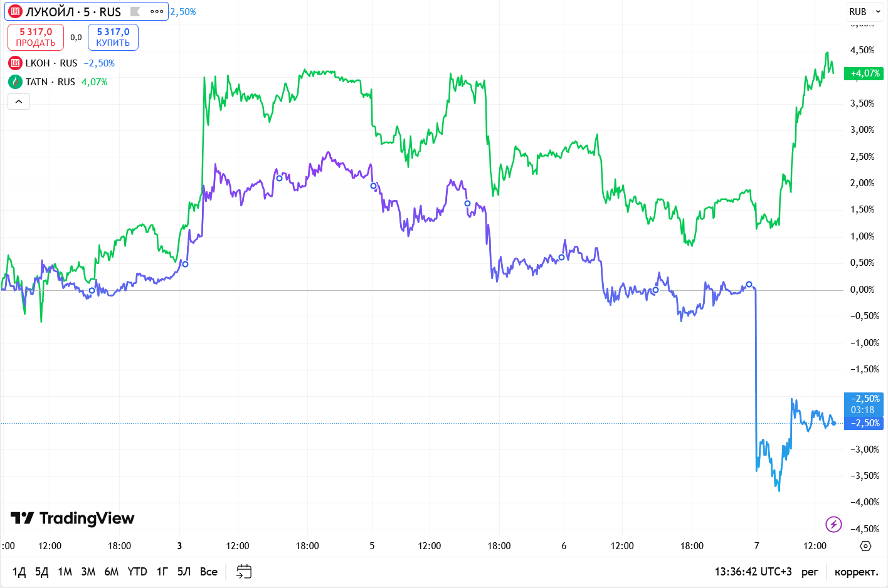The height and width of the screenshot is (588, 888).
Task: Collapse the legend with the chevron arrow
Action: [19, 102]
